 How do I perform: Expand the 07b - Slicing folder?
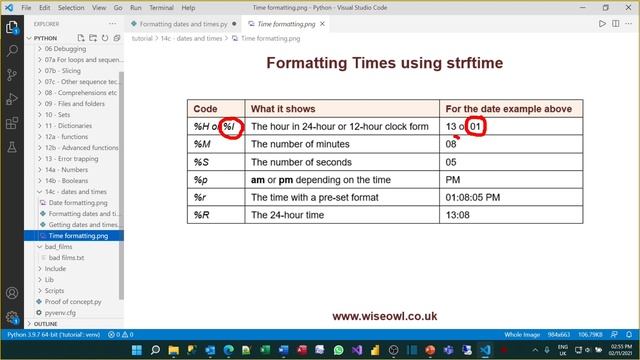(x=62, y=71)
